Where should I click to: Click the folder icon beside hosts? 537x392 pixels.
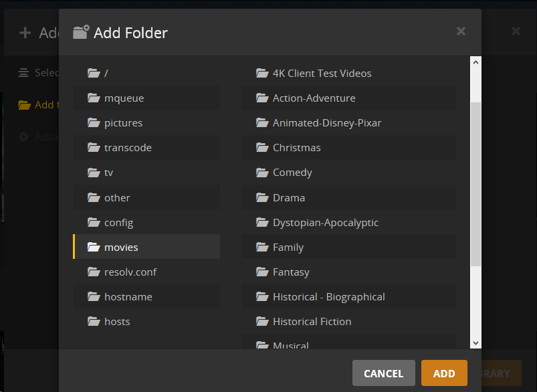tap(94, 321)
